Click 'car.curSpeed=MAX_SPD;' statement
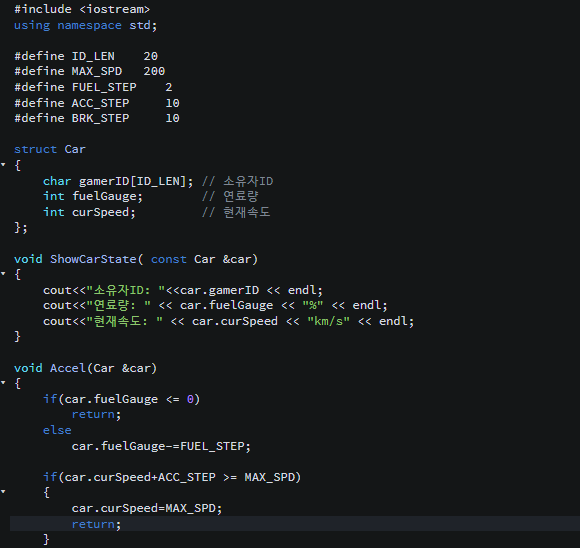The width and height of the screenshot is (580, 548). pos(147,508)
